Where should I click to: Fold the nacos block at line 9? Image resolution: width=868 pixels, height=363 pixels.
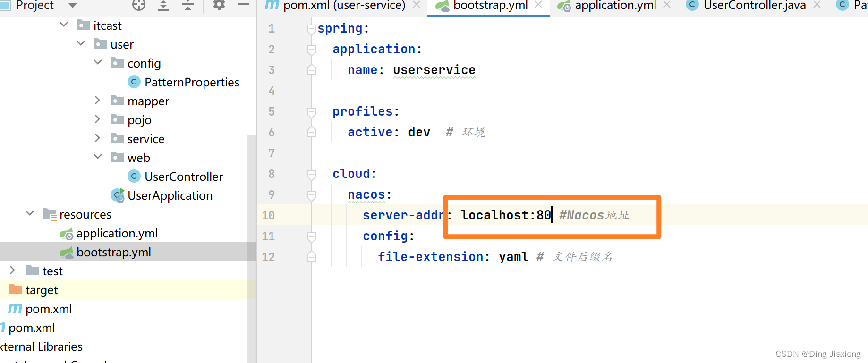(312, 195)
